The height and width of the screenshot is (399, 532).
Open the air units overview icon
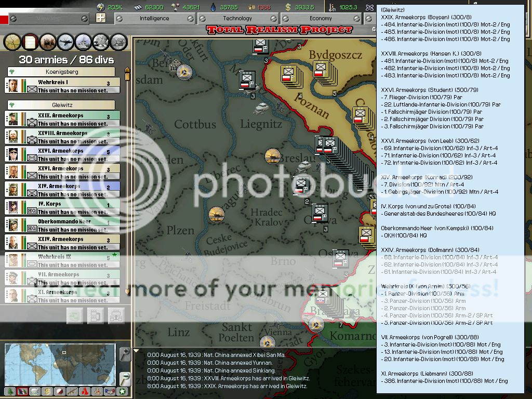[x=65, y=42]
